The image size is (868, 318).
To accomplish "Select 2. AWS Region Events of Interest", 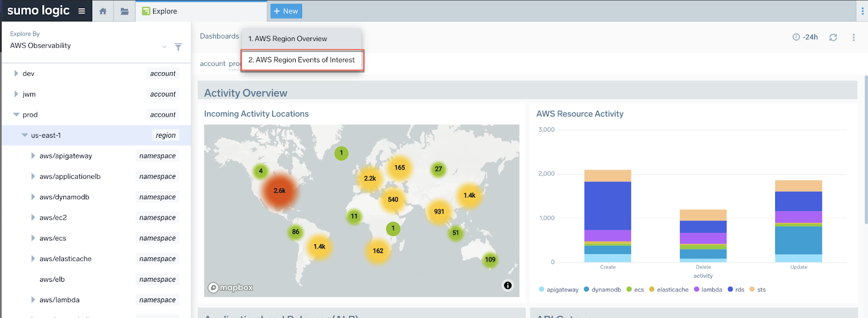I will [302, 60].
